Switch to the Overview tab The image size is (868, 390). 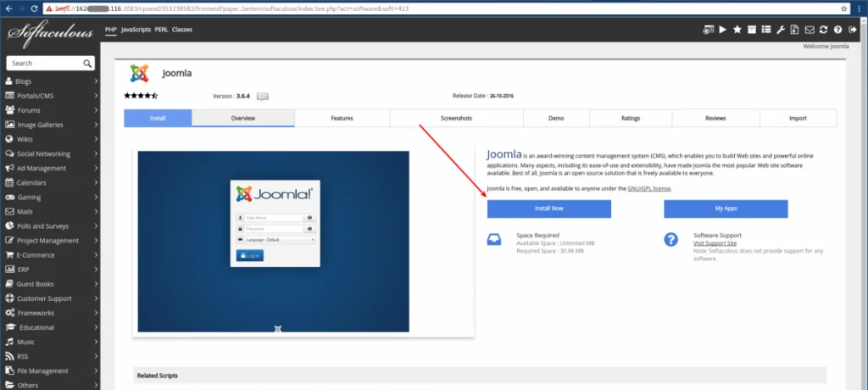click(243, 118)
